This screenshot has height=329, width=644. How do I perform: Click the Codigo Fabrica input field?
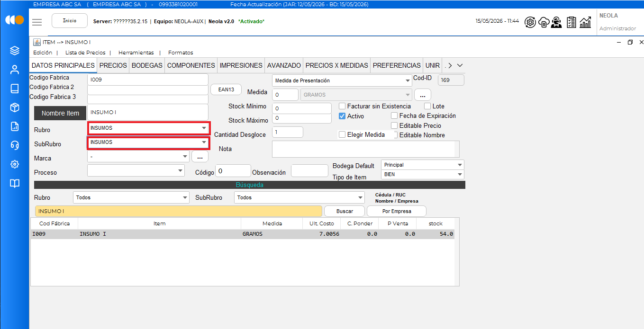click(148, 80)
